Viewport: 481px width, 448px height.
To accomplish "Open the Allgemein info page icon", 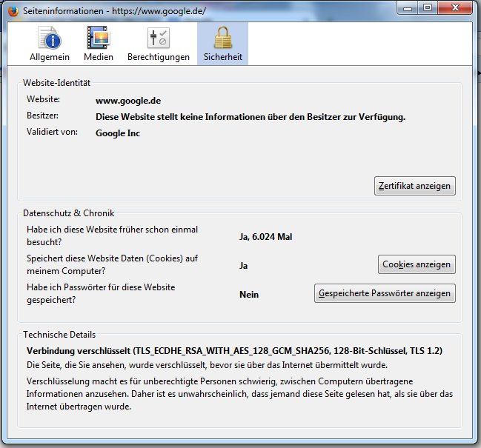I will [50, 38].
